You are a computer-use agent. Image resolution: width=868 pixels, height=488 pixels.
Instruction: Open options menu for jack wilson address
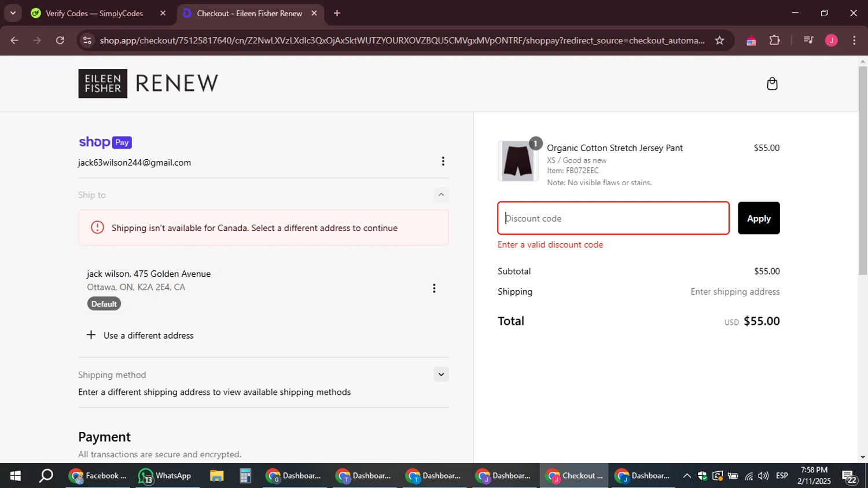(434, 288)
